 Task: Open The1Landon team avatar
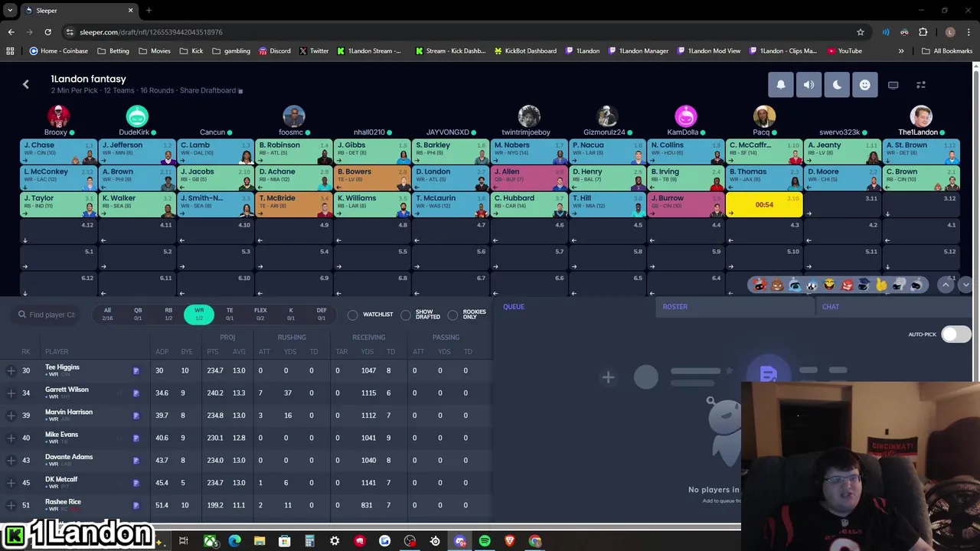[x=920, y=116]
